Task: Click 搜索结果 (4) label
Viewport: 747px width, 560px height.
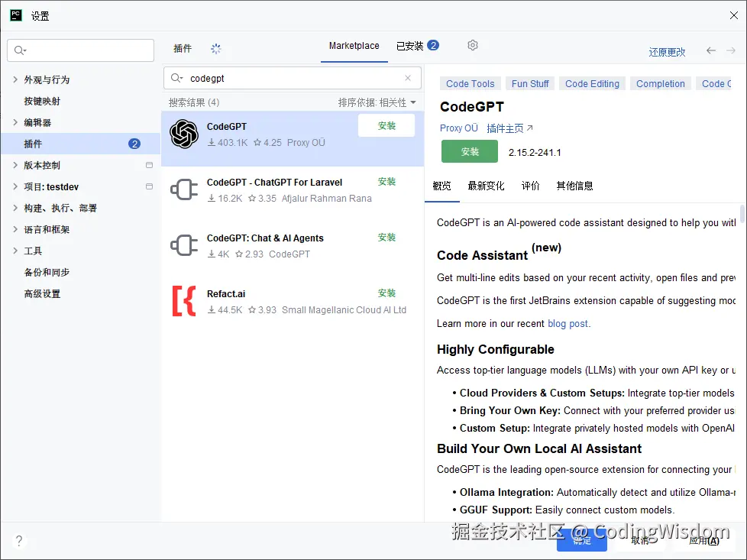Action: tap(194, 102)
